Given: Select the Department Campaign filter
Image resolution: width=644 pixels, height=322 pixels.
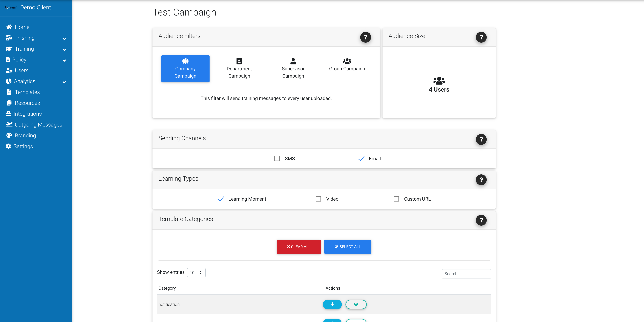Looking at the screenshot, I should point(239,69).
